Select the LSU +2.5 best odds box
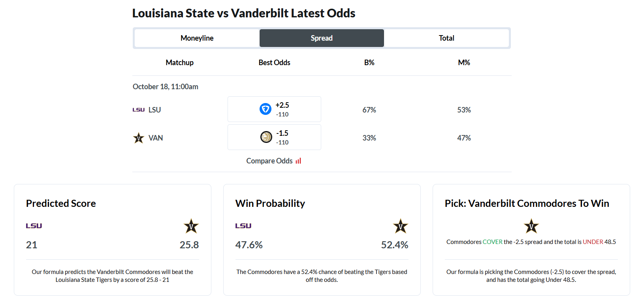 274,109
